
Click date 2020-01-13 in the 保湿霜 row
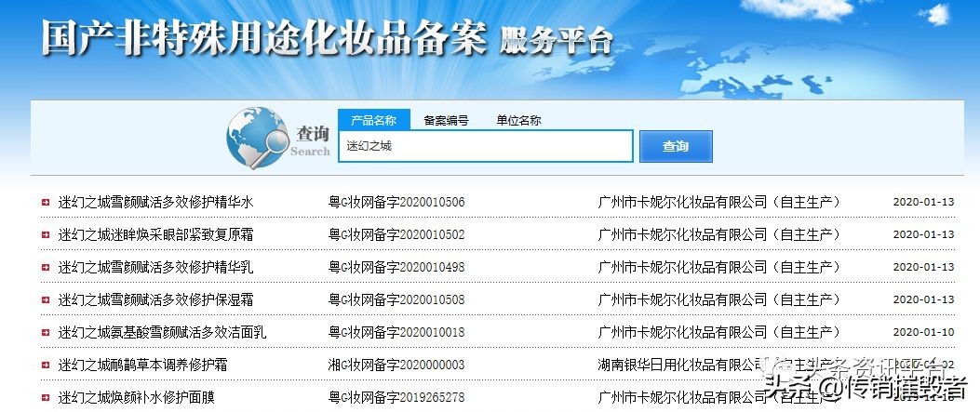[x=924, y=299]
